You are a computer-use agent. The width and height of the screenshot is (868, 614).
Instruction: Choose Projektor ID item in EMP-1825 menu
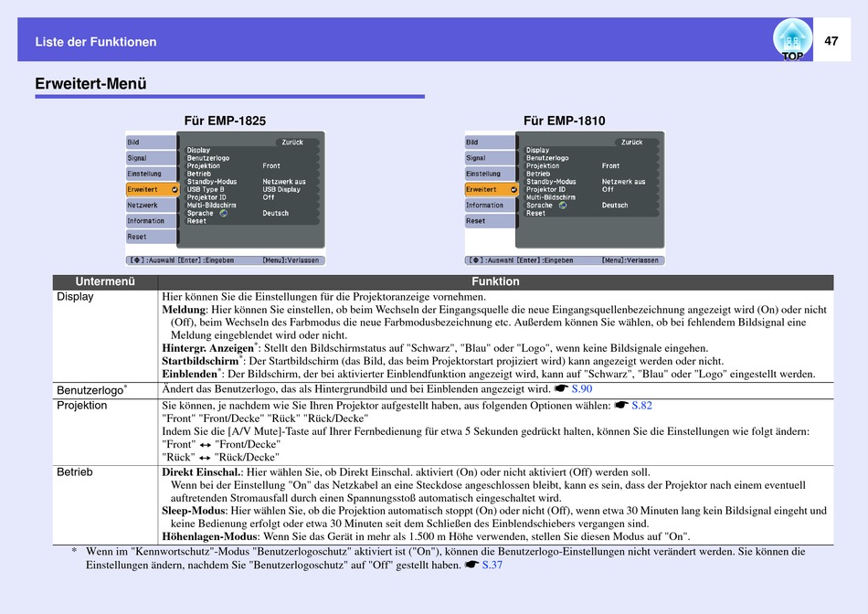click(x=206, y=197)
